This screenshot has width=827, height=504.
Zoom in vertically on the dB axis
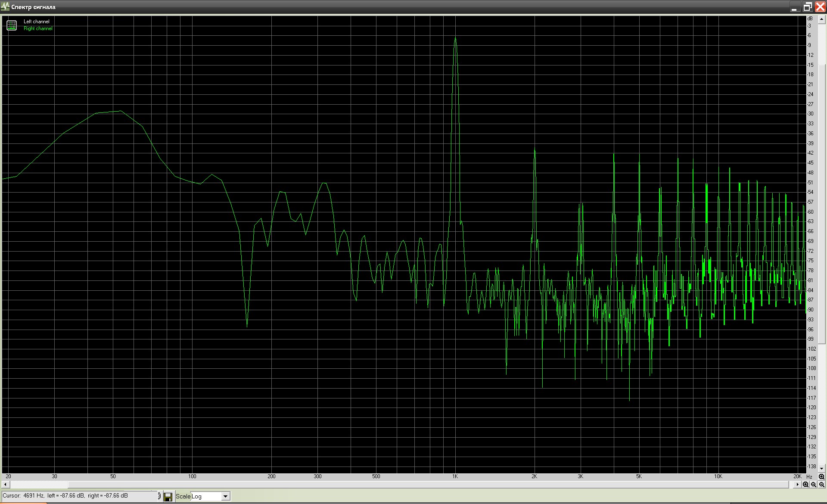pos(821,476)
